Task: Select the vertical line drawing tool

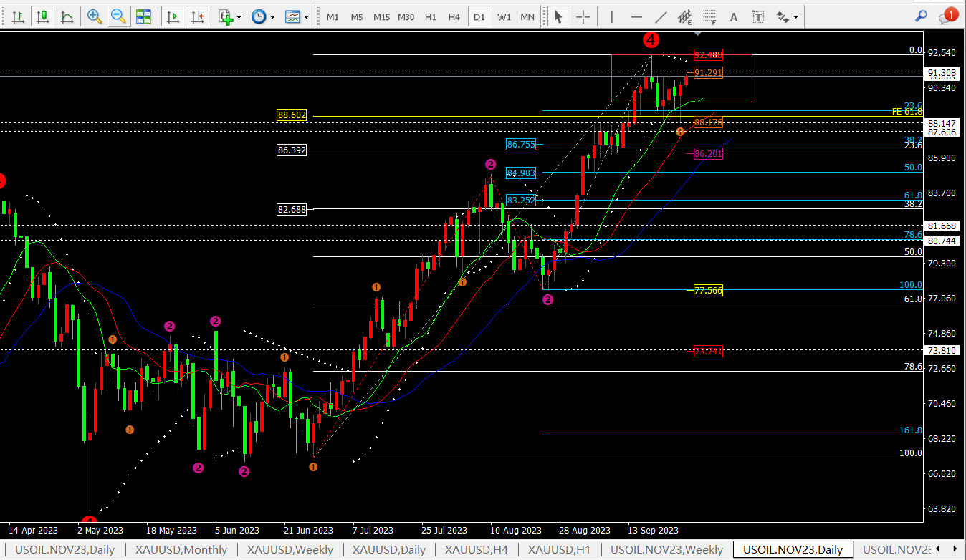Action: 611,16
